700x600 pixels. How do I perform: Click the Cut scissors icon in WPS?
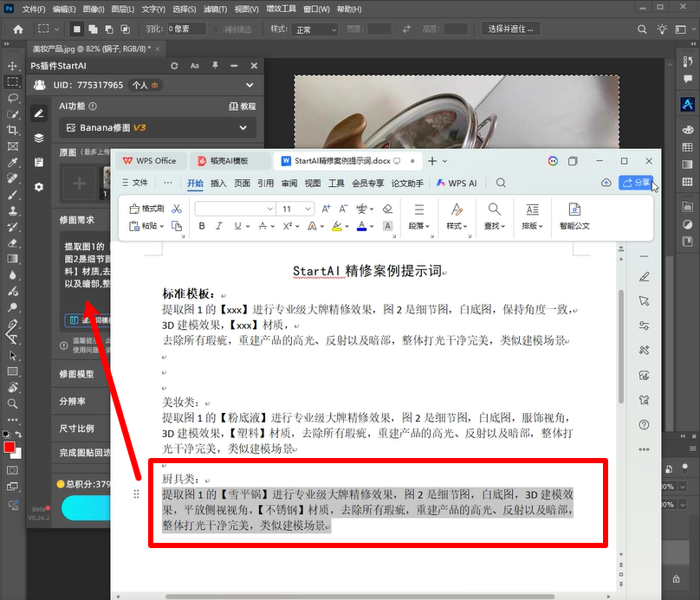(x=177, y=209)
